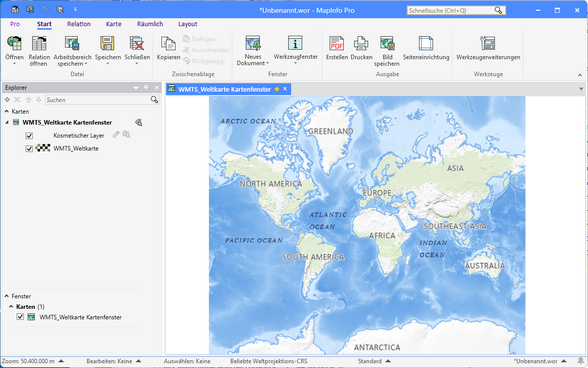
Task: Toggle WMTS_Weltkarte Kartenfenster checkbox under Fenster
Action: pos(20,317)
